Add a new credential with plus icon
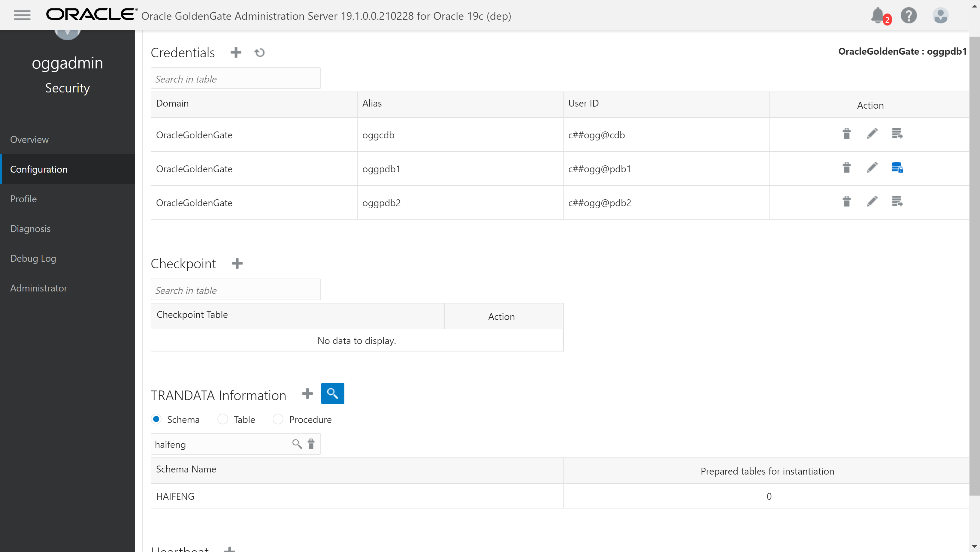Screen dimensions: 980x552 236,52
